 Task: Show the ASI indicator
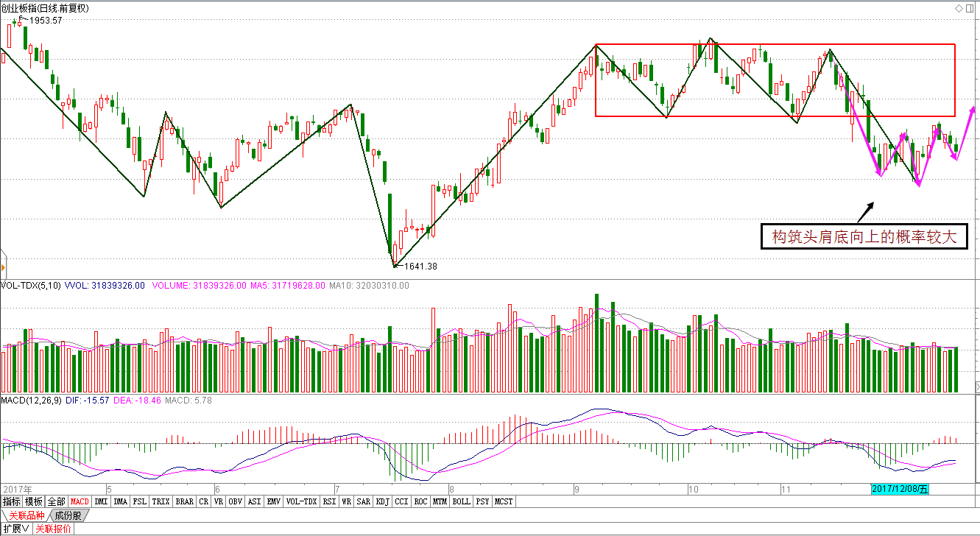click(255, 501)
